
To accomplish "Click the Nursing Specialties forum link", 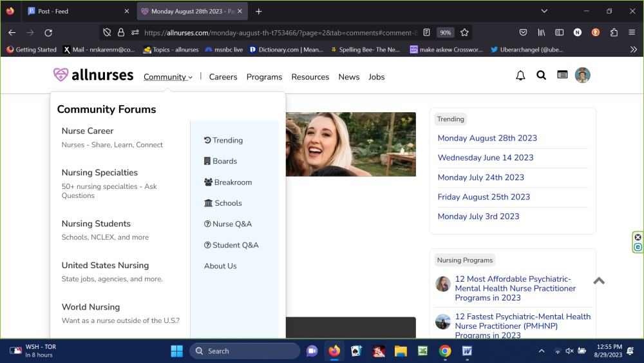I will tap(100, 173).
